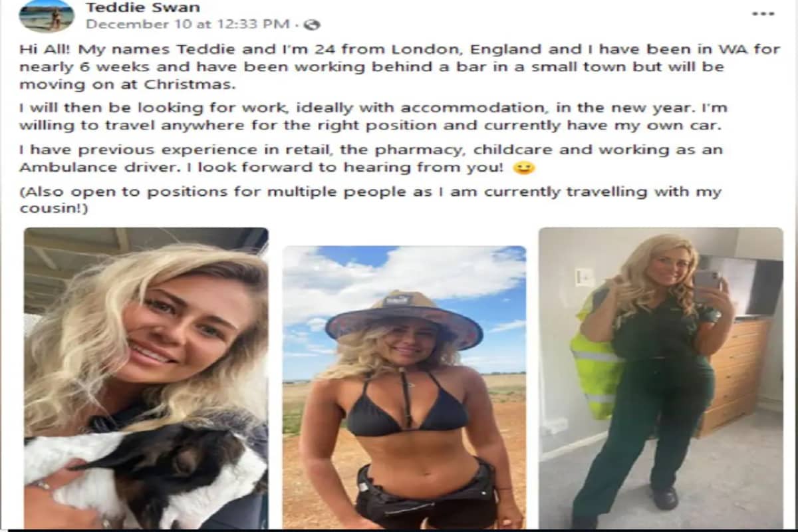798x532 pixels.
Task: Click the globe public audience icon
Action: tap(313, 25)
